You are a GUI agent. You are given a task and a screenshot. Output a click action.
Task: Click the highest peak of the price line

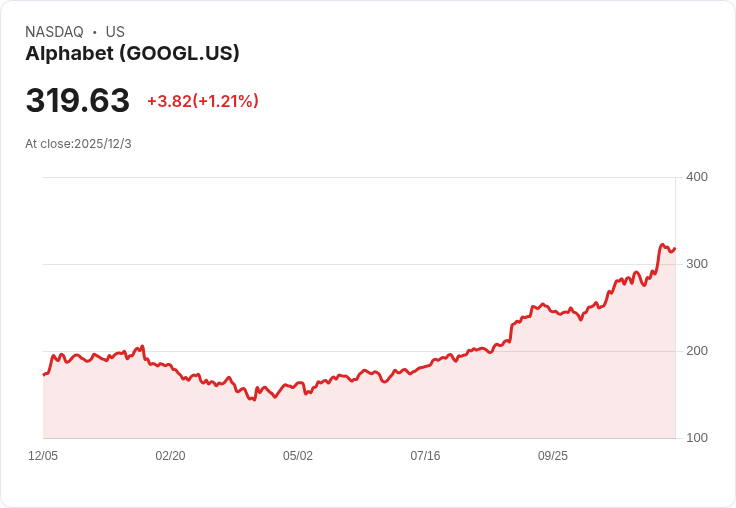tap(662, 244)
